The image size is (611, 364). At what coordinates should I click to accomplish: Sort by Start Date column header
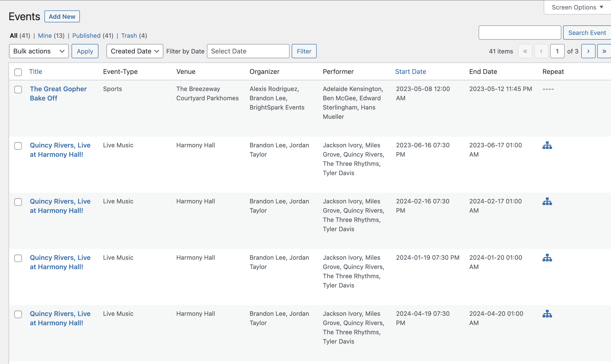(411, 71)
